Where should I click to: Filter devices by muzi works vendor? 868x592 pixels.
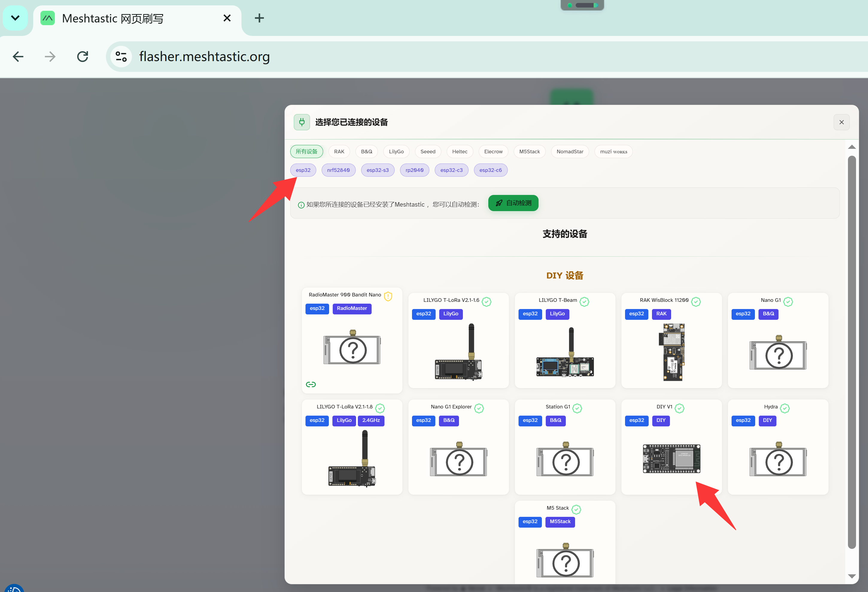coord(614,151)
